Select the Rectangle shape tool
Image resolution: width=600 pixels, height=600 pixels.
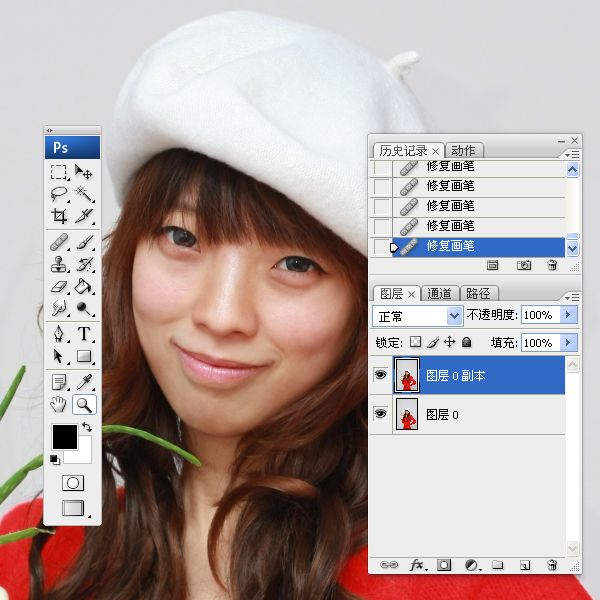(83, 356)
